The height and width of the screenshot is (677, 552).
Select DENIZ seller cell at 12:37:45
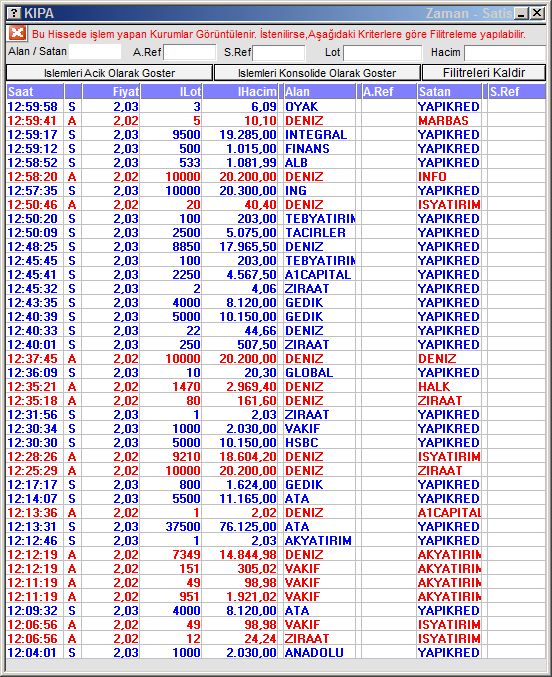coord(449,358)
